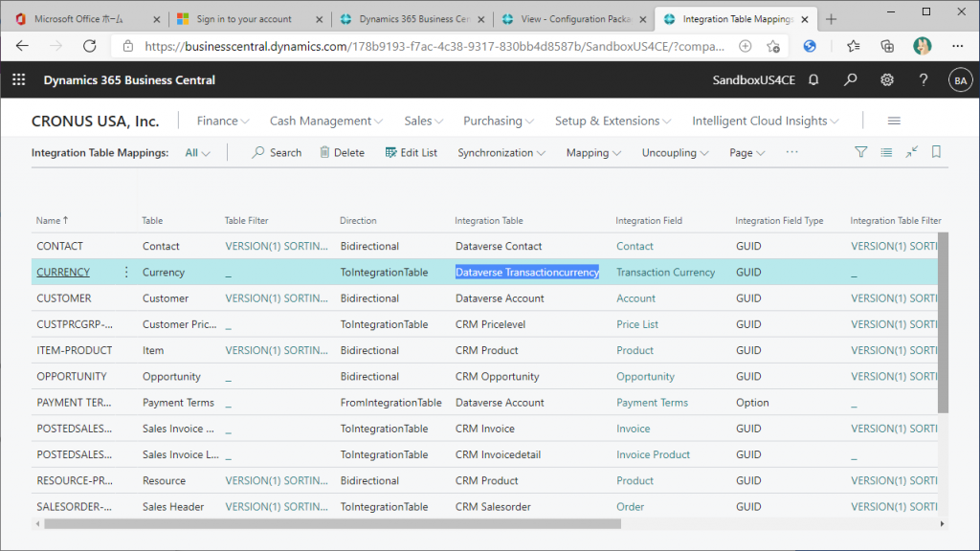Open row options for CURRENCY mapping
The width and height of the screenshot is (980, 551).
point(126,272)
